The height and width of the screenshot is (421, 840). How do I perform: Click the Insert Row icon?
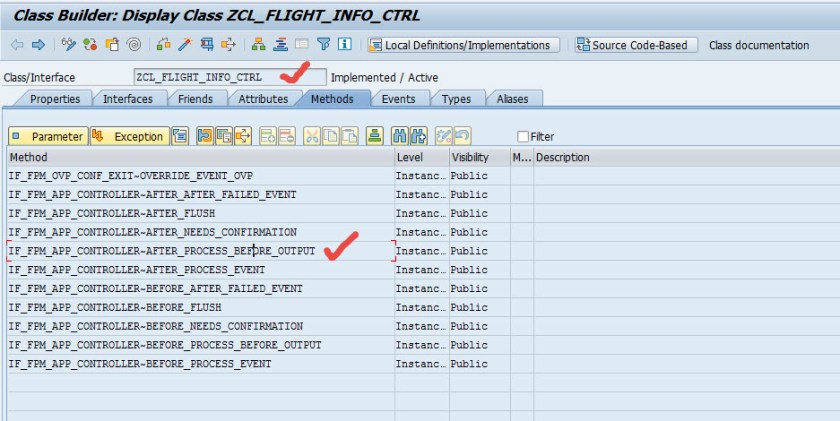click(268, 137)
